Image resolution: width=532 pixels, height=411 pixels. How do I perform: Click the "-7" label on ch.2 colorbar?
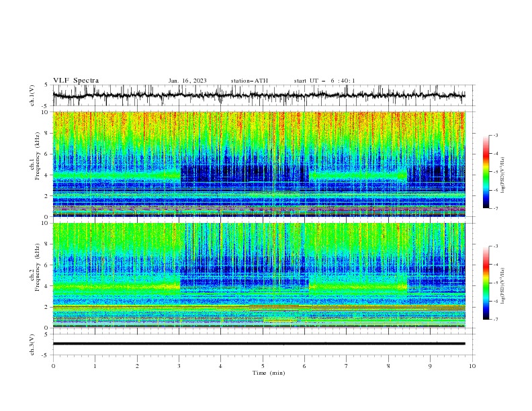coord(496,320)
